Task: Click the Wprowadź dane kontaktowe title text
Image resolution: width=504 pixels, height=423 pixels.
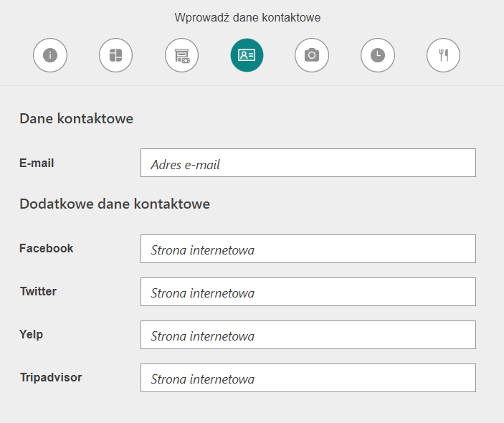Action: click(x=247, y=17)
